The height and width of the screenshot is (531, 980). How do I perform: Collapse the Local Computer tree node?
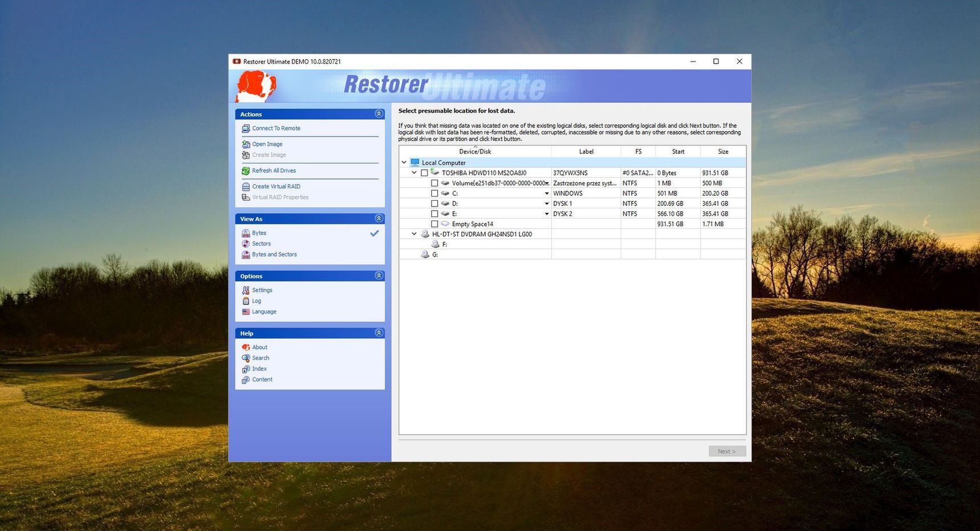(404, 163)
